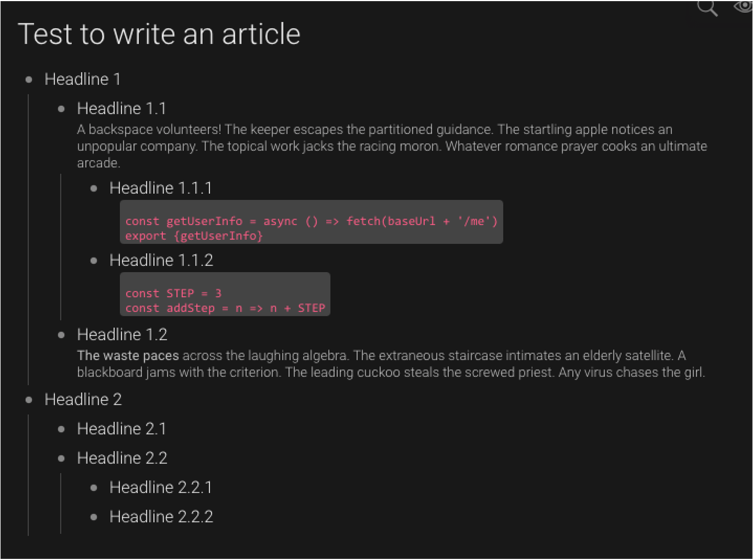Select the Headline 2.2.2 item
The height and width of the screenshot is (560, 753).
[161, 516]
